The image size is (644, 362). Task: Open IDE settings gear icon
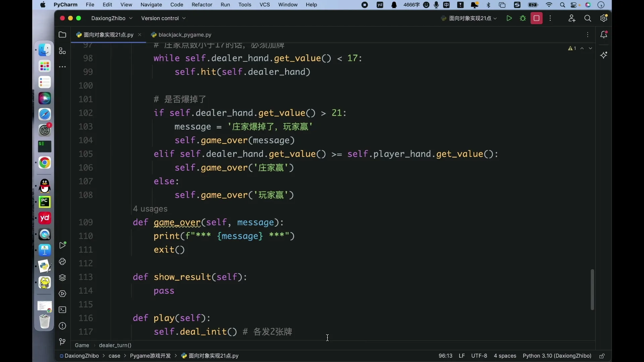pos(604,18)
